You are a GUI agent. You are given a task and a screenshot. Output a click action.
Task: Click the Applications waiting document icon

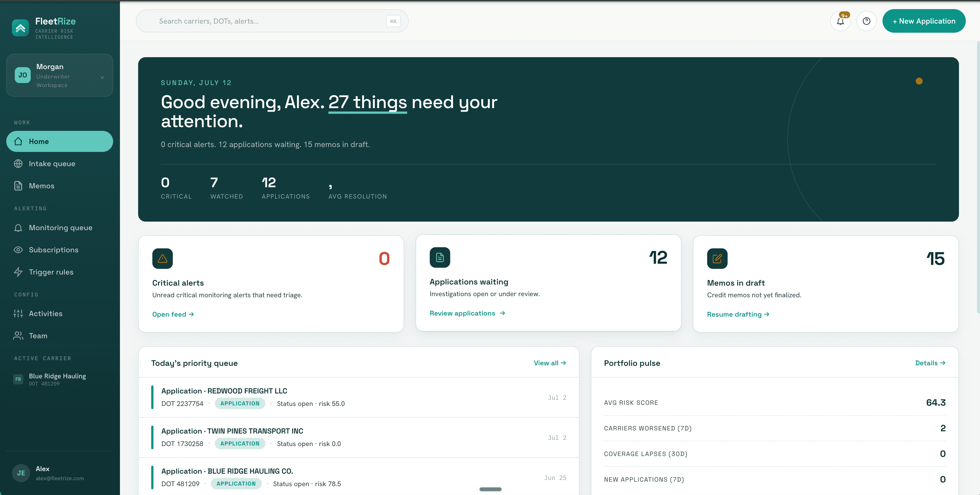pos(440,257)
